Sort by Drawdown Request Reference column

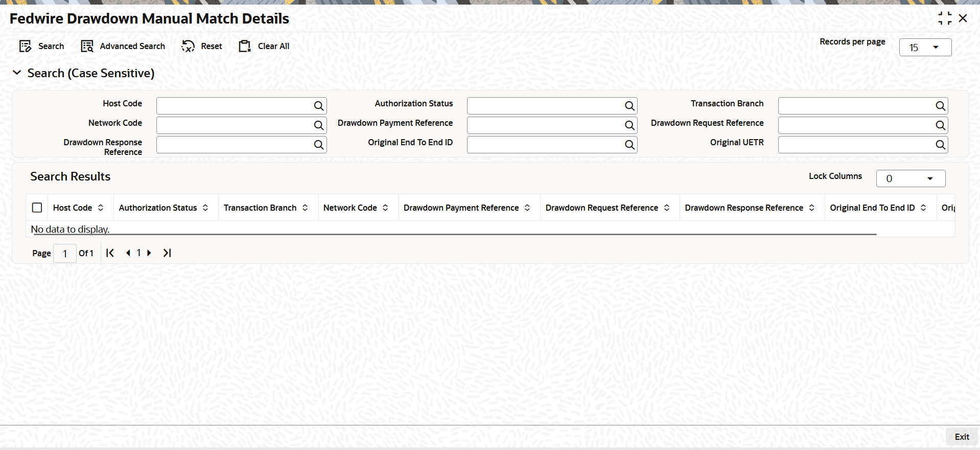(x=667, y=208)
